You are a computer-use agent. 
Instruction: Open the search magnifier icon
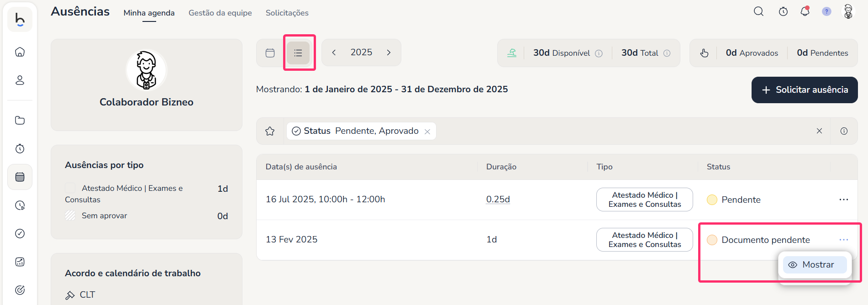click(x=758, y=11)
